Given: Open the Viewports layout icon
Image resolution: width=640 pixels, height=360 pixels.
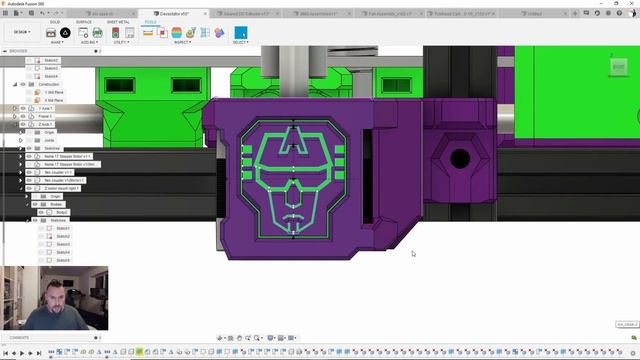Looking at the screenshot, I should [x=292, y=338].
